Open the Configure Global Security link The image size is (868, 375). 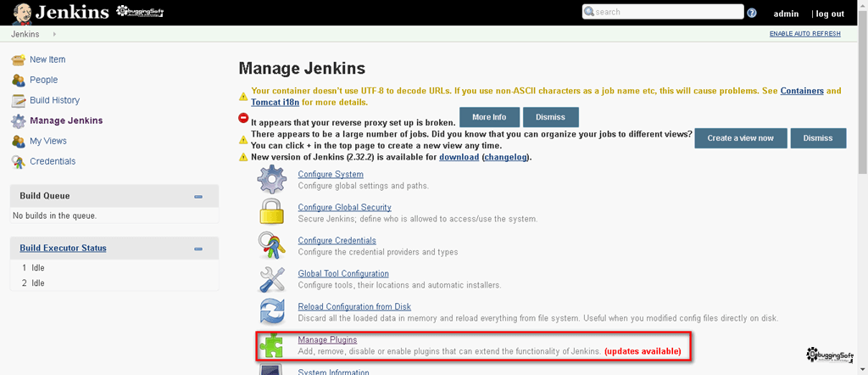pyautogui.click(x=344, y=207)
